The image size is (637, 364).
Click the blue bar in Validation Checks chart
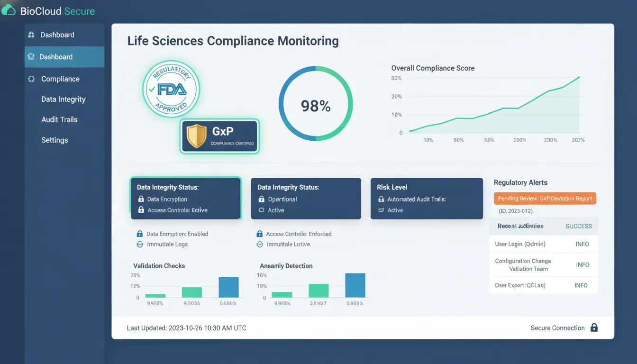coord(228,287)
